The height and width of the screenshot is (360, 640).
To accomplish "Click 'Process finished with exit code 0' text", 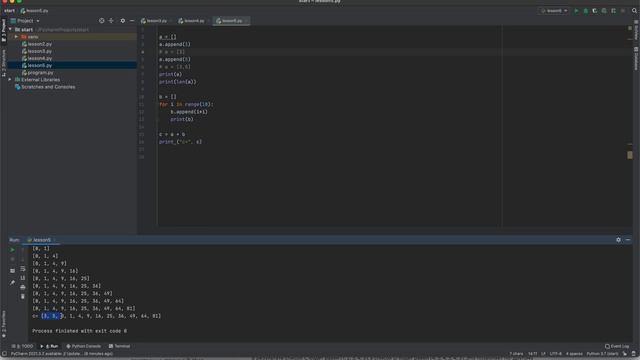I will [80, 331].
